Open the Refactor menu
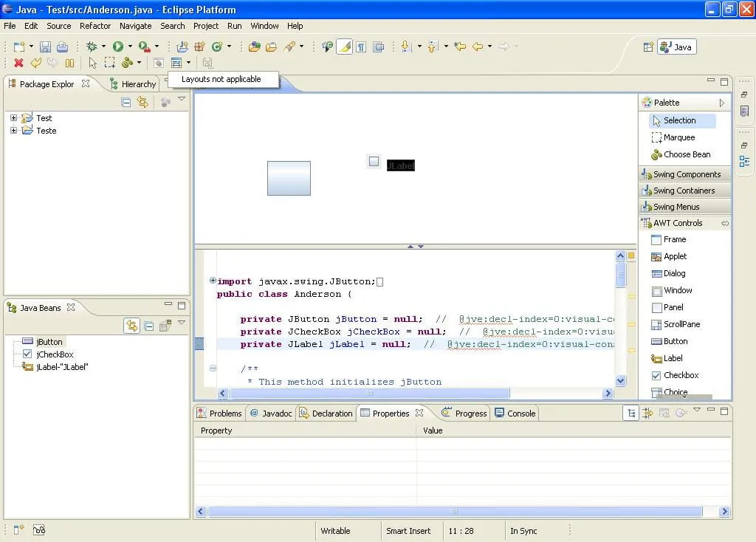This screenshot has height=542, width=756. [95, 26]
